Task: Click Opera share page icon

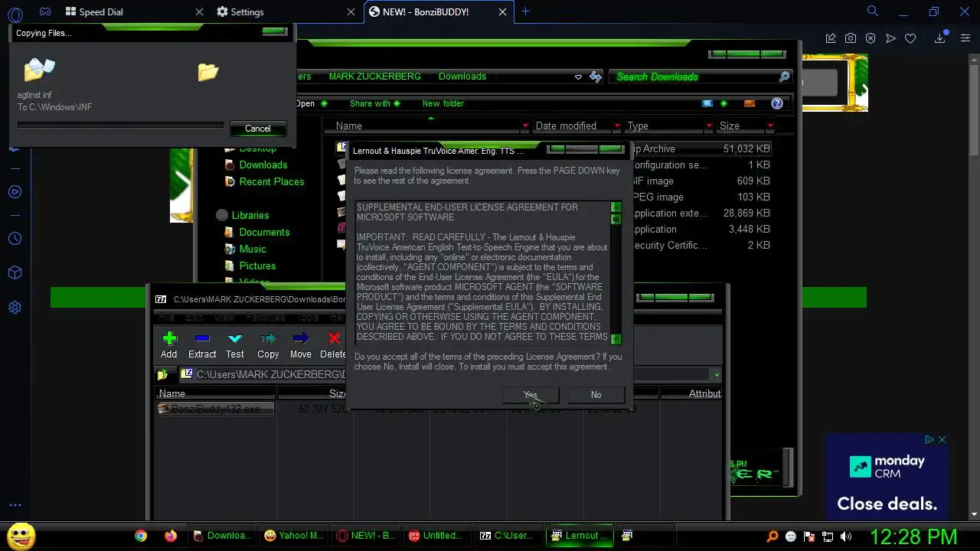Action: [x=831, y=38]
